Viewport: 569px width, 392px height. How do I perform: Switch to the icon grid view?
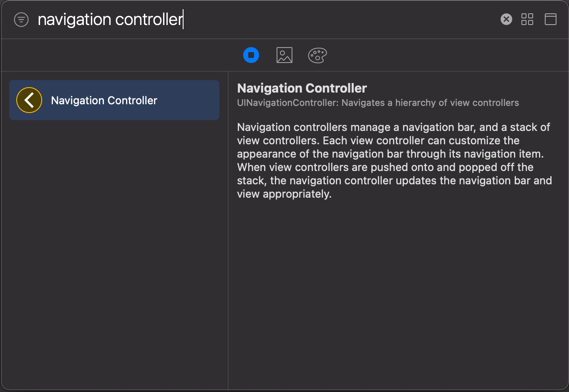click(527, 19)
